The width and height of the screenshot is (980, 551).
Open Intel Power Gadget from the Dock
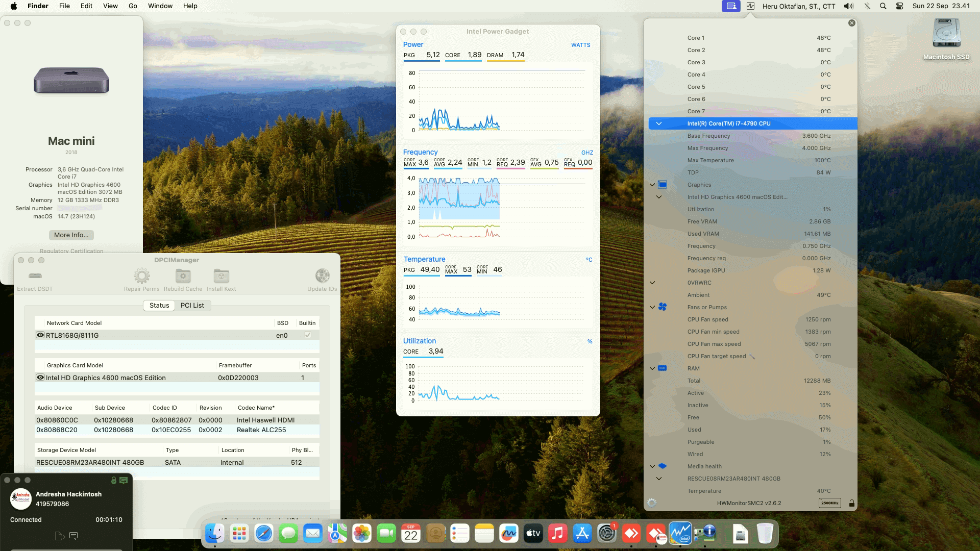681,533
